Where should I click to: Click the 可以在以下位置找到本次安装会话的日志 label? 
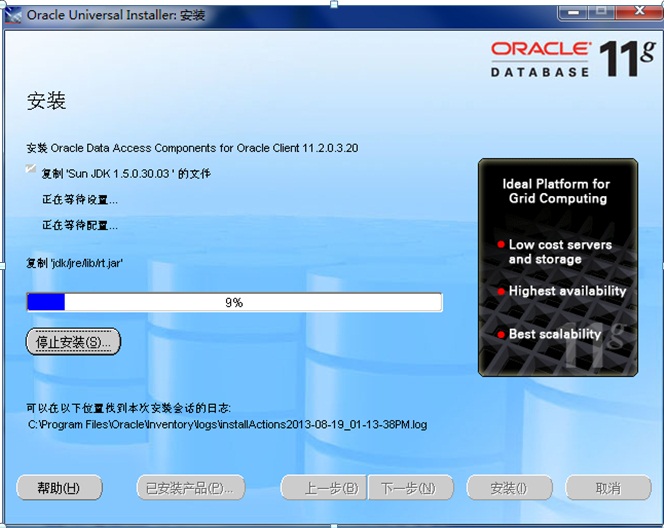click(x=128, y=408)
